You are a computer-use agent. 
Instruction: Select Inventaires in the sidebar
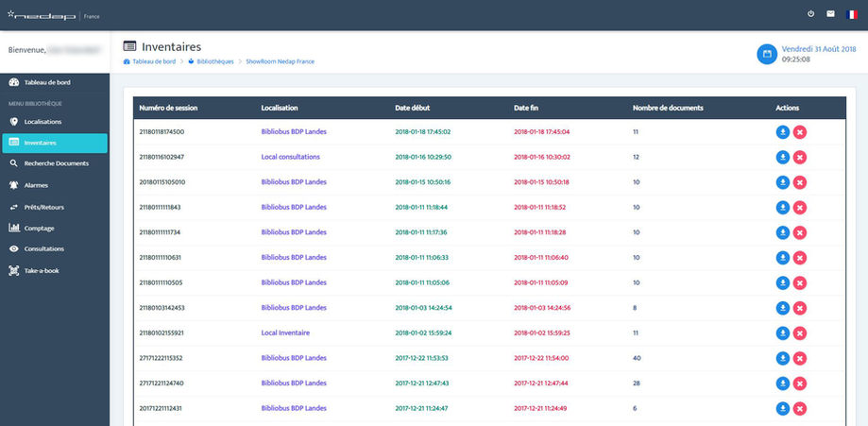(x=55, y=143)
